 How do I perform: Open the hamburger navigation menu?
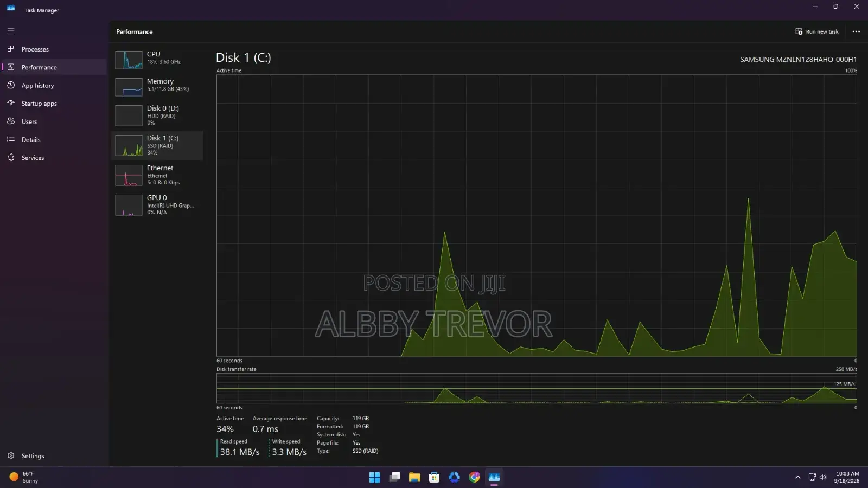pyautogui.click(x=11, y=31)
